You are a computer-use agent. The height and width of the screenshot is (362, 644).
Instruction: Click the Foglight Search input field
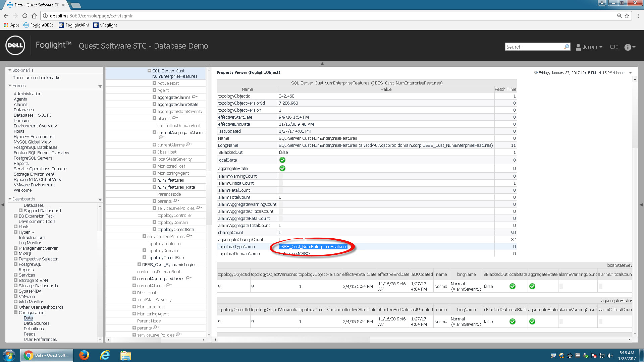tap(533, 47)
